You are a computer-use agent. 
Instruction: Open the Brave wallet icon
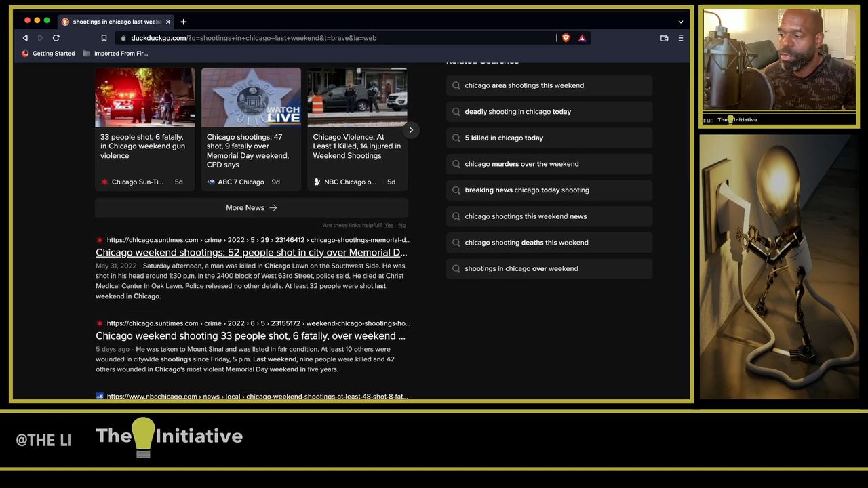tap(664, 38)
